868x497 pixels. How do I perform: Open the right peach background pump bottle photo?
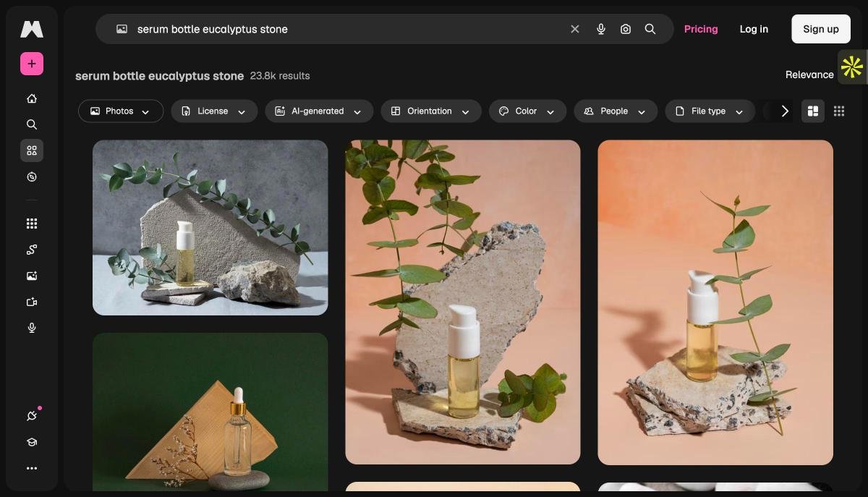click(715, 302)
